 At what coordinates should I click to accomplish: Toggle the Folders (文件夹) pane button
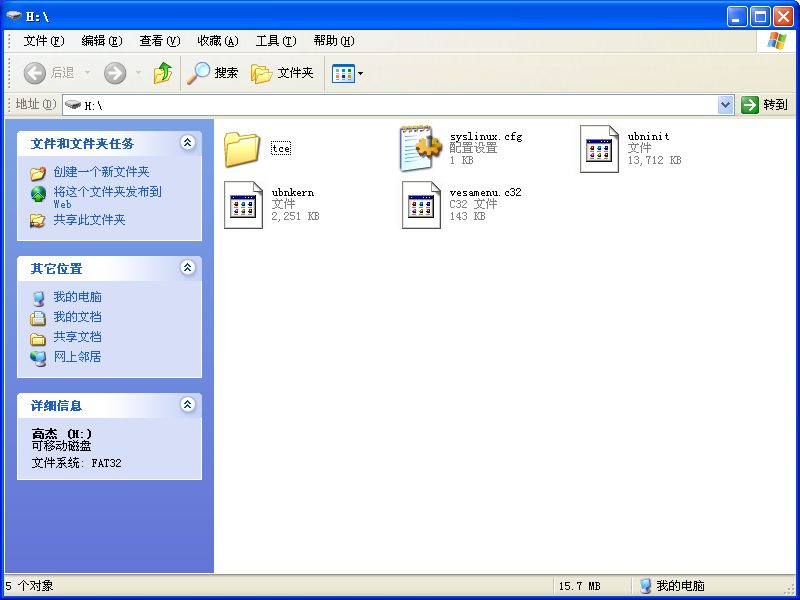[282, 73]
